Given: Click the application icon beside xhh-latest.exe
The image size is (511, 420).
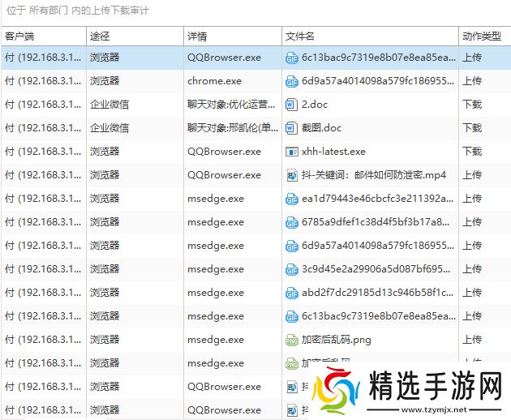Looking at the screenshot, I should point(292,152).
